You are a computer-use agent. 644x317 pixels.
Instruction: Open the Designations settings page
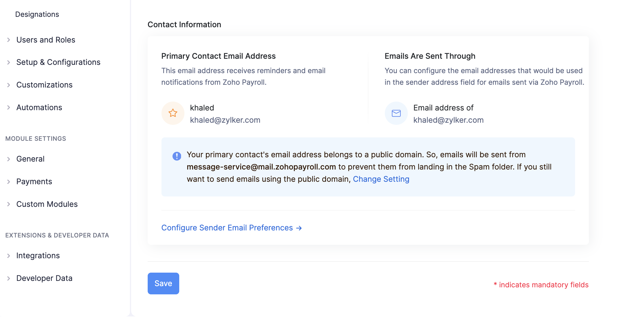[x=37, y=14]
